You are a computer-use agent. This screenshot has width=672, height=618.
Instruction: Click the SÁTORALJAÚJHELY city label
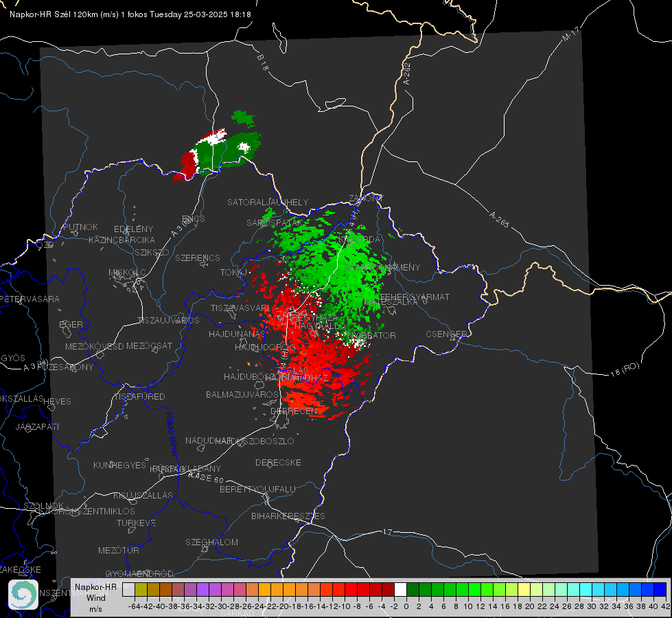[268, 202]
